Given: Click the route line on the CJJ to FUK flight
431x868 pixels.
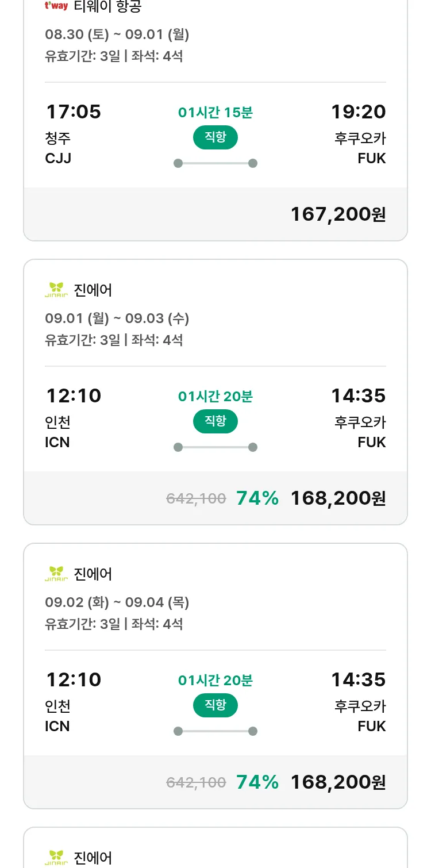Looking at the screenshot, I should pyautogui.click(x=215, y=163).
